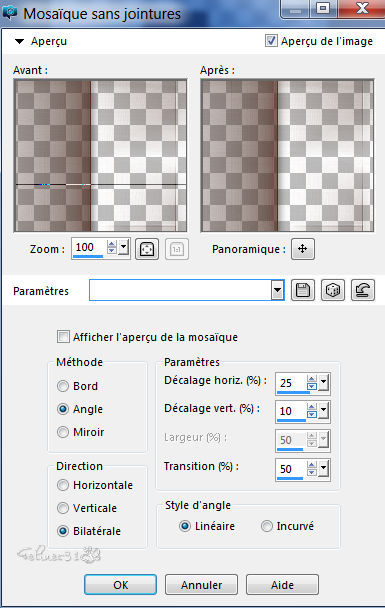Select the Miroir method radio button
The width and height of the screenshot is (385, 608).
[x=63, y=432]
